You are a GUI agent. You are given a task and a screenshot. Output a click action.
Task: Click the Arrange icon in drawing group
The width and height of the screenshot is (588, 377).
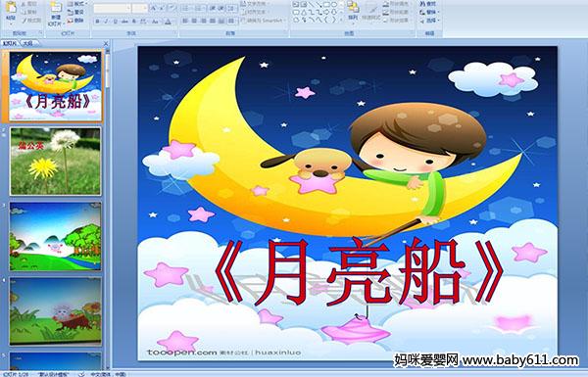[x=353, y=10]
